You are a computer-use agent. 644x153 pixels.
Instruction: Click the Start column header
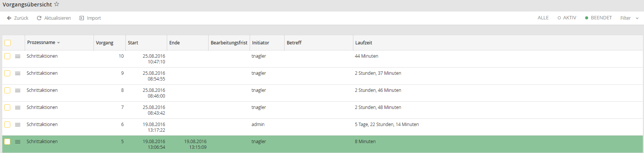click(x=133, y=43)
